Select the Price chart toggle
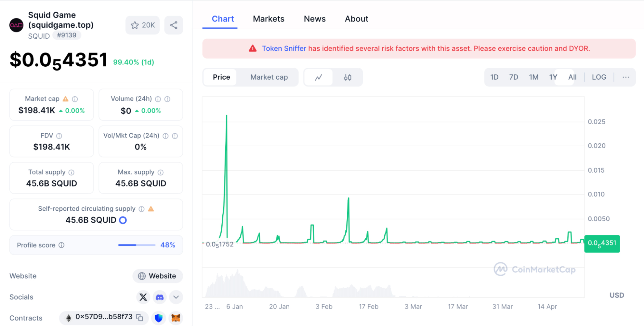644x326 pixels. (x=221, y=77)
